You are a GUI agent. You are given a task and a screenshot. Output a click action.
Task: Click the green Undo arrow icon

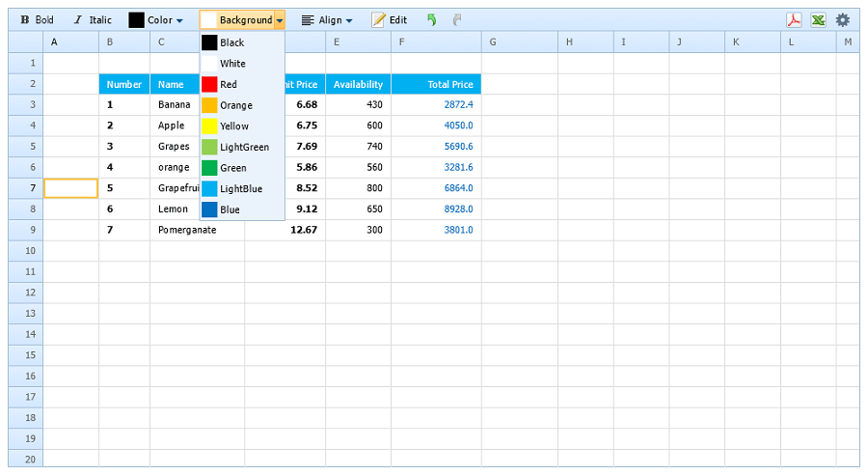click(x=432, y=20)
